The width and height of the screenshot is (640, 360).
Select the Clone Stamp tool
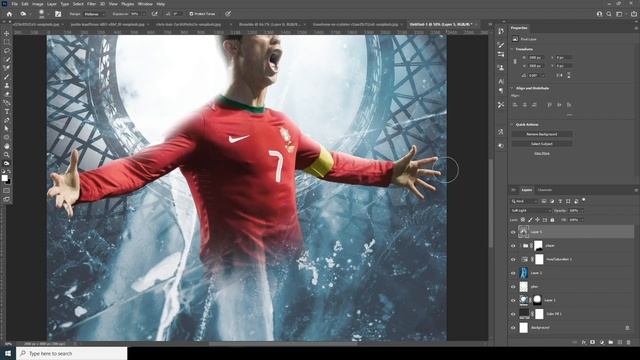[7, 85]
